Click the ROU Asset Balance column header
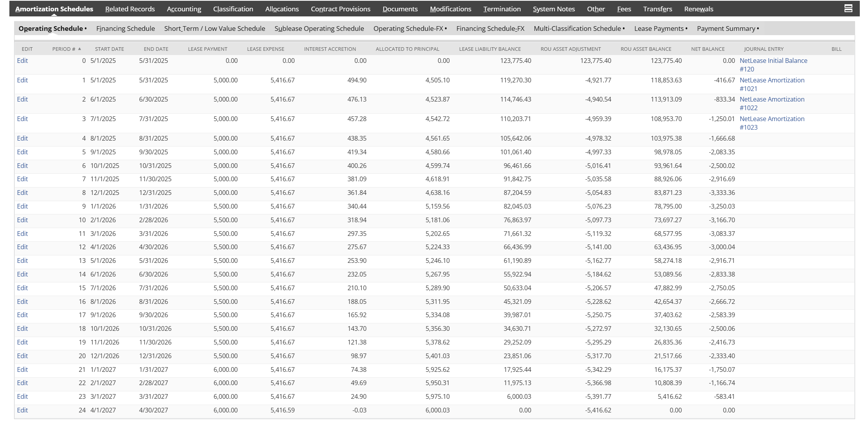 click(646, 49)
